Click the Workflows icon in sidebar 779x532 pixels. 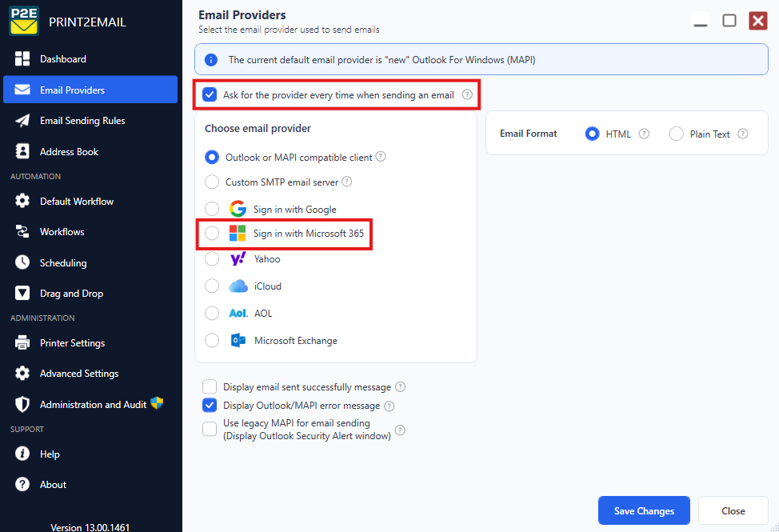(22, 231)
